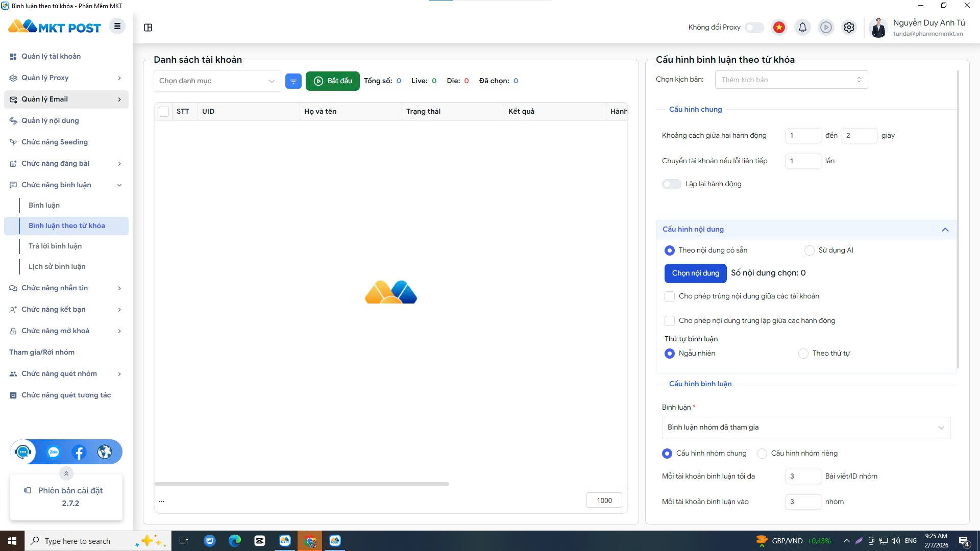Check Cho phép trùng nội dung giữa các tài khoản
The height and width of the screenshot is (551, 980).
pyautogui.click(x=670, y=296)
